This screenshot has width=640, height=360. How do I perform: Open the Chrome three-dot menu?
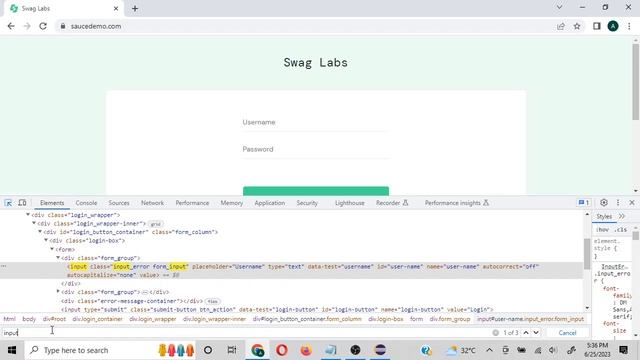click(629, 26)
